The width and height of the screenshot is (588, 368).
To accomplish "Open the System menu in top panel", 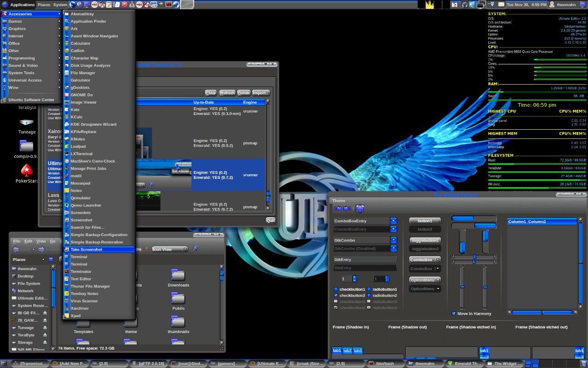I will [x=60, y=5].
